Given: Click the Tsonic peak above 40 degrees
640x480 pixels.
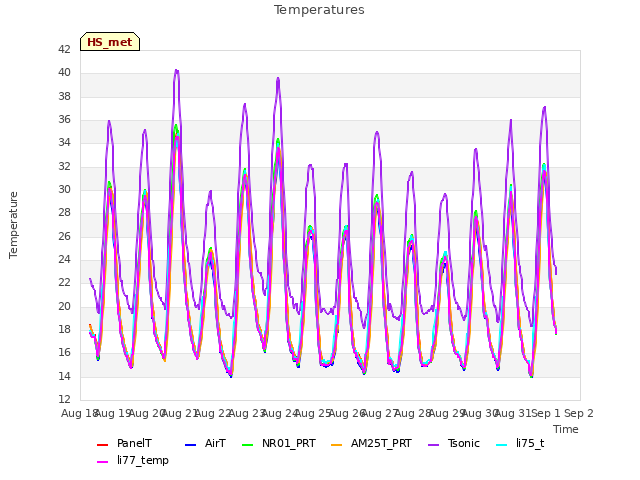Looking at the screenshot, I should coord(176,70).
